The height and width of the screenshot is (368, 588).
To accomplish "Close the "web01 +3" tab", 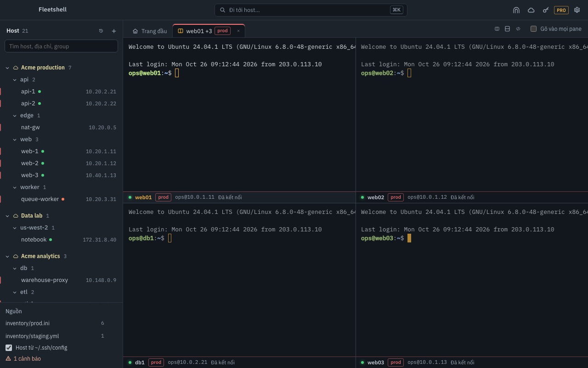I will click(238, 31).
